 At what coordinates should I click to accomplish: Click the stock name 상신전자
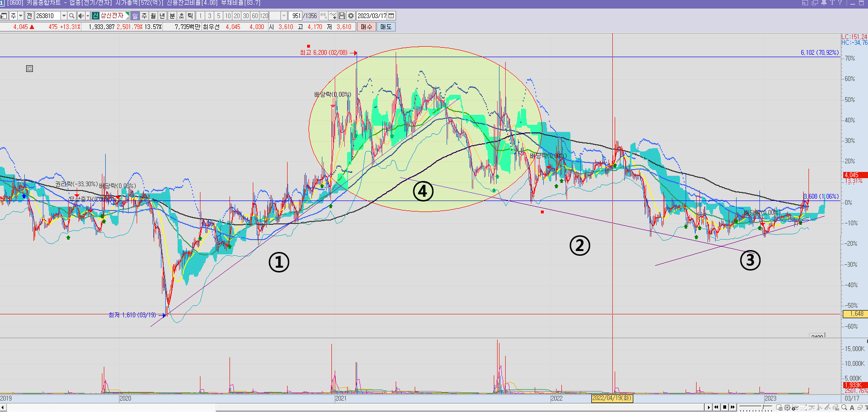tap(112, 16)
